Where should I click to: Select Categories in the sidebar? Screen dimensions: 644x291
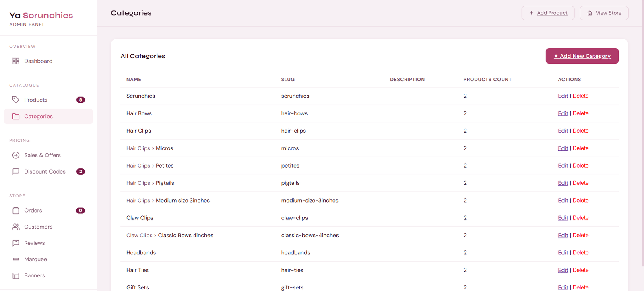coord(48,116)
